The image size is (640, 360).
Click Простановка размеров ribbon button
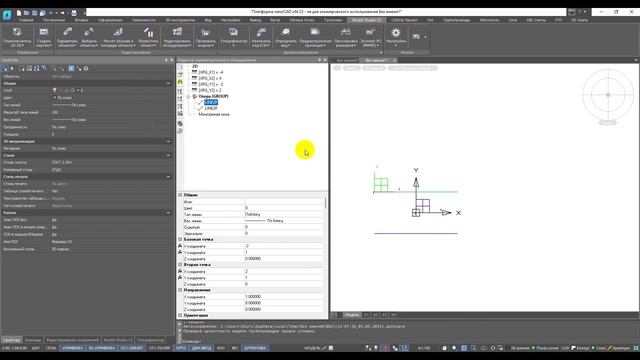(x=346, y=37)
